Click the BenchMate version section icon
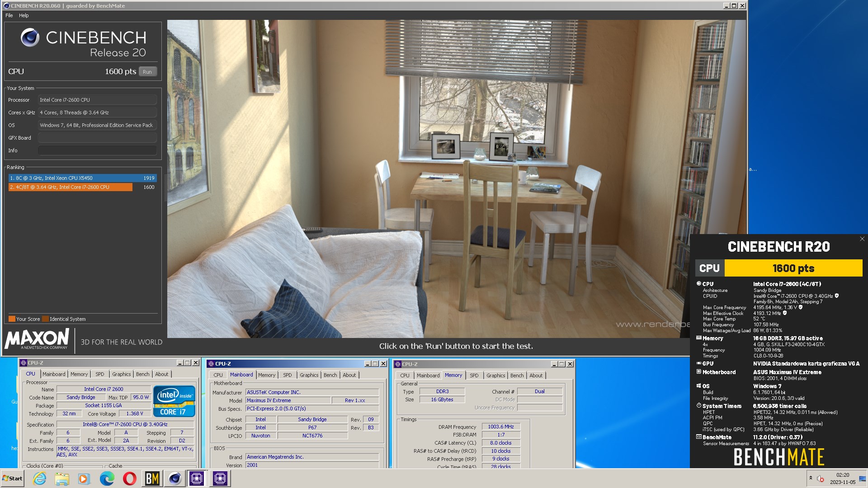868x488 pixels. click(x=698, y=437)
